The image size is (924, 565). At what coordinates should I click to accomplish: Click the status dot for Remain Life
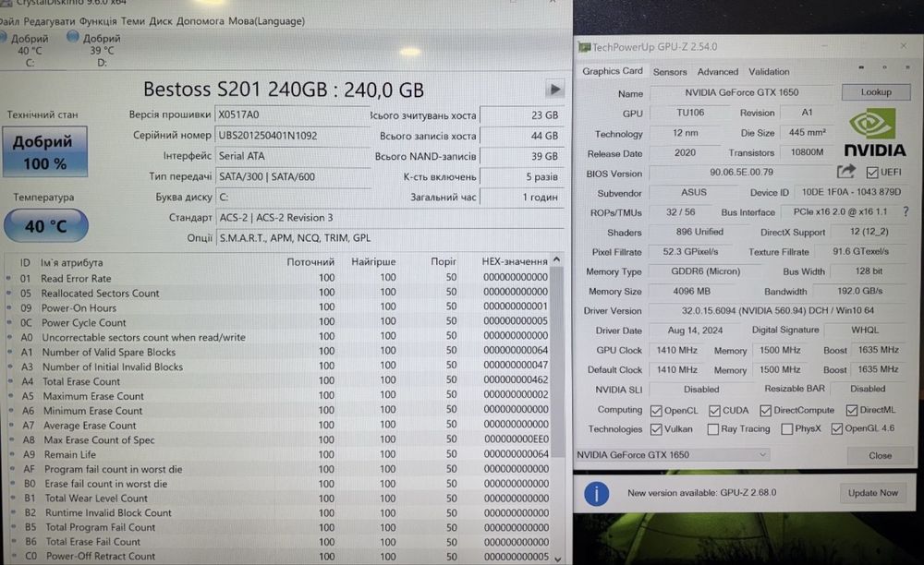coord(12,454)
